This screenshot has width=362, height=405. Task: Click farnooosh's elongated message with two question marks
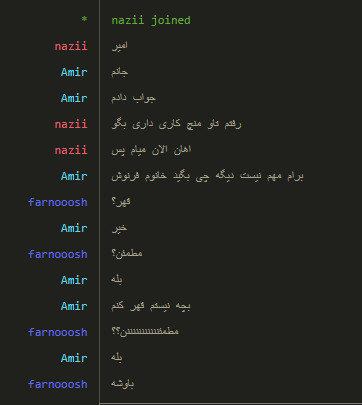[145, 332]
